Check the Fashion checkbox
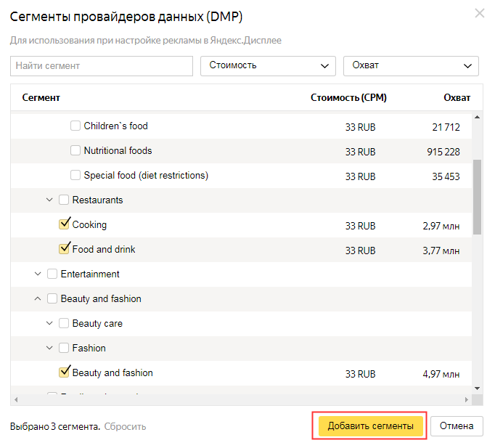Viewport: 495px width, 448px height. pos(64,348)
